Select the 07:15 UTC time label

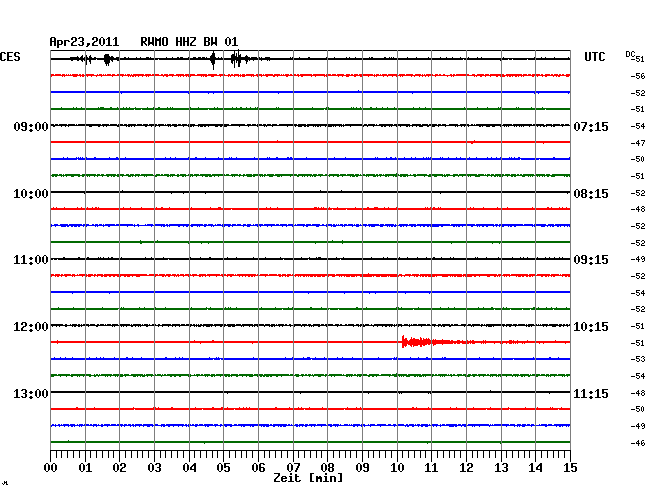591,126
